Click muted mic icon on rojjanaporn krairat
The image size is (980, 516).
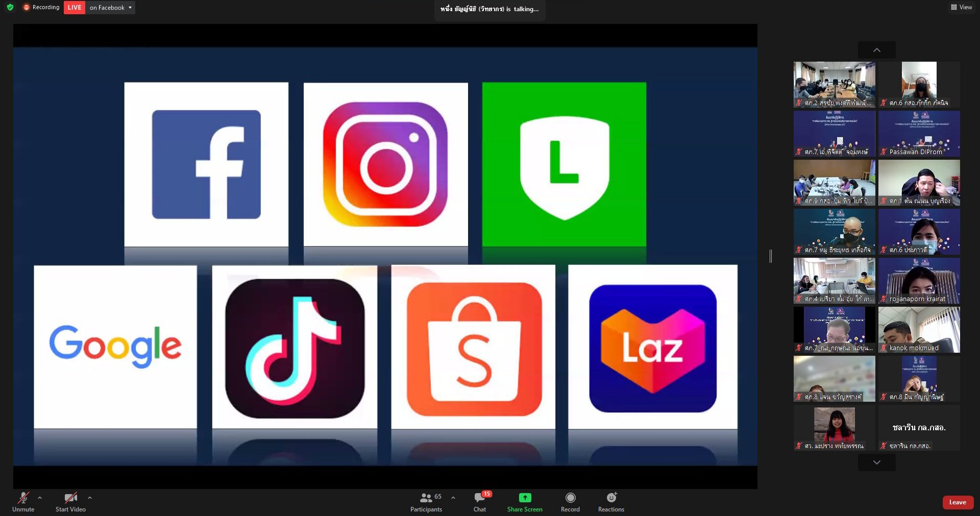tap(884, 299)
